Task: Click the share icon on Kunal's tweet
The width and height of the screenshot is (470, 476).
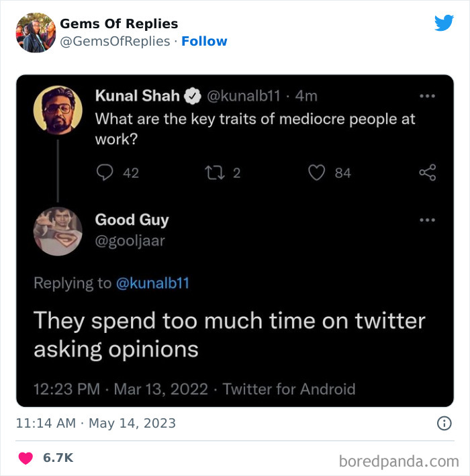Action: (x=428, y=173)
